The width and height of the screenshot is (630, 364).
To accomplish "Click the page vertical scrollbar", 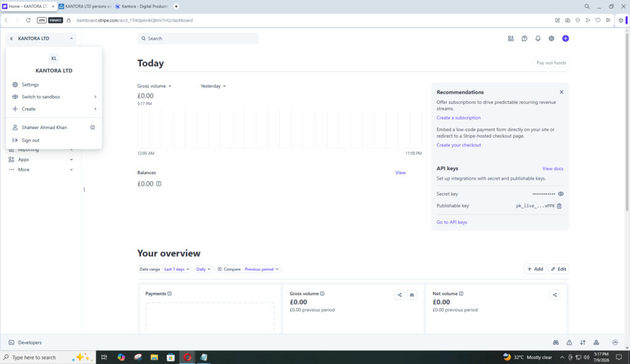I will coord(627,122).
